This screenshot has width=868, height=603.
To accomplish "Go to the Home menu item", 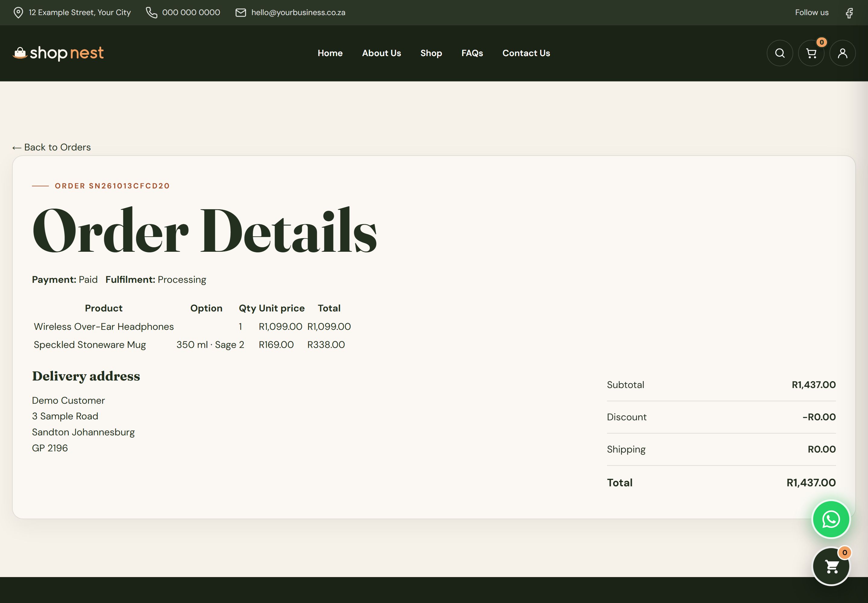I will 330,53.
